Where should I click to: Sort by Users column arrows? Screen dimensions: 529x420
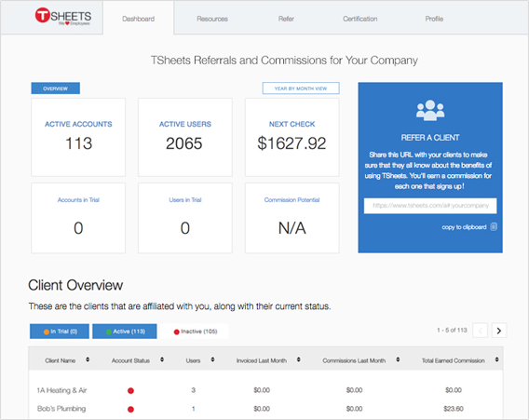[212, 359]
